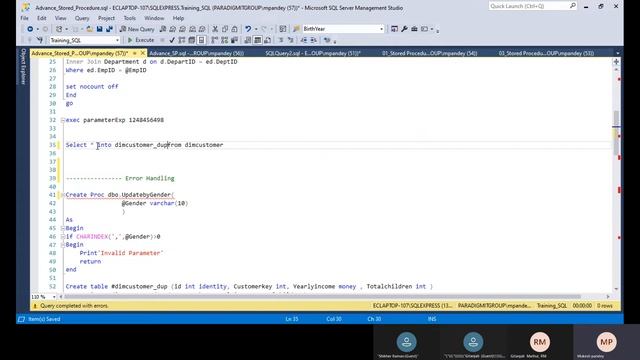Click the editor split window handle

pyautogui.click(x=616, y=62)
